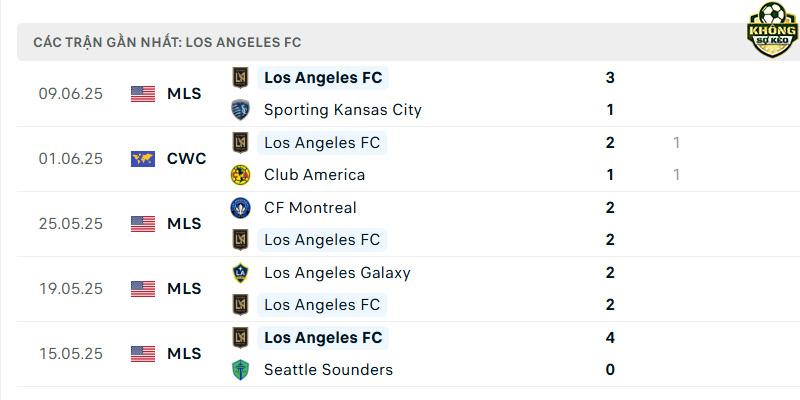Click the MLS label in the 19.05.25 row
The width and height of the screenshot is (800, 400).
(x=184, y=289)
